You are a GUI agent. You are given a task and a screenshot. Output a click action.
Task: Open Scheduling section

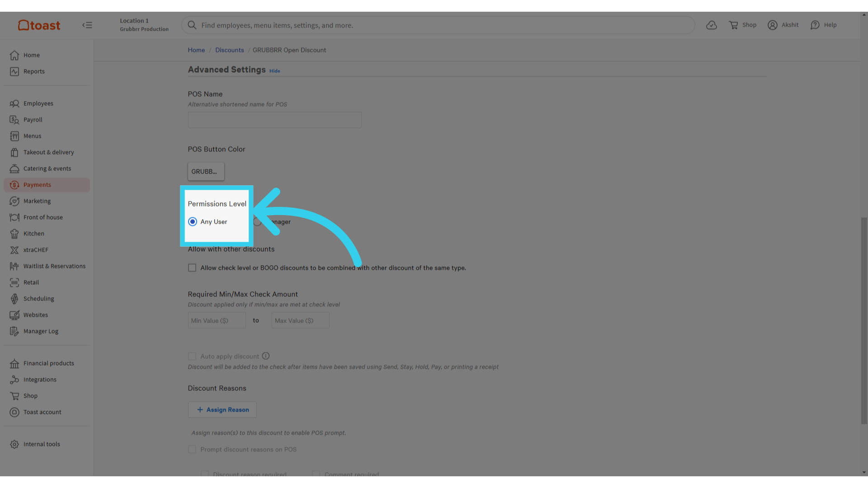(47, 299)
